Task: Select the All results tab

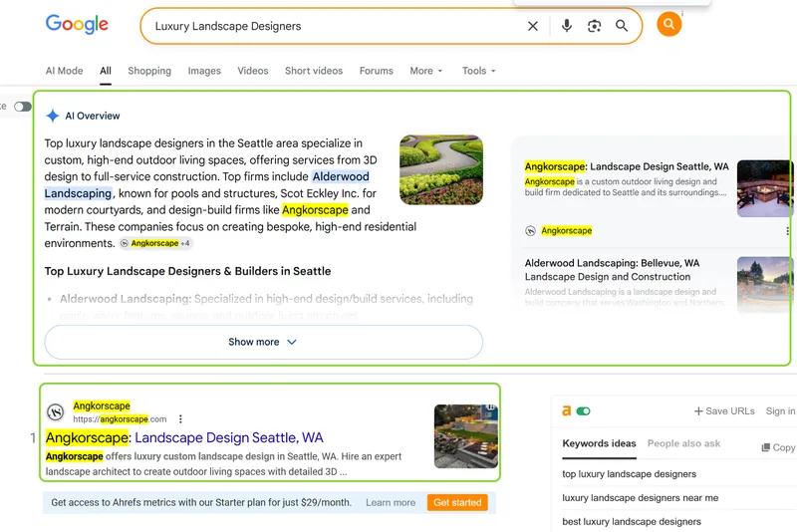Action: [106, 71]
